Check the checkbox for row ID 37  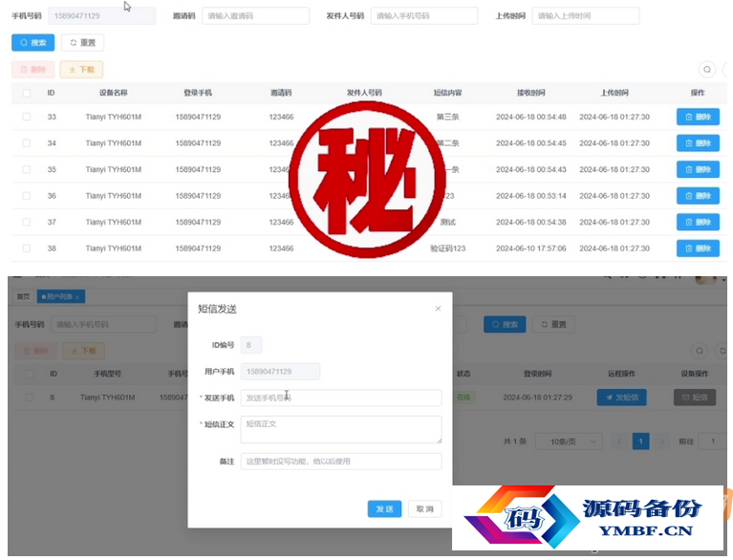pyautogui.click(x=27, y=222)
